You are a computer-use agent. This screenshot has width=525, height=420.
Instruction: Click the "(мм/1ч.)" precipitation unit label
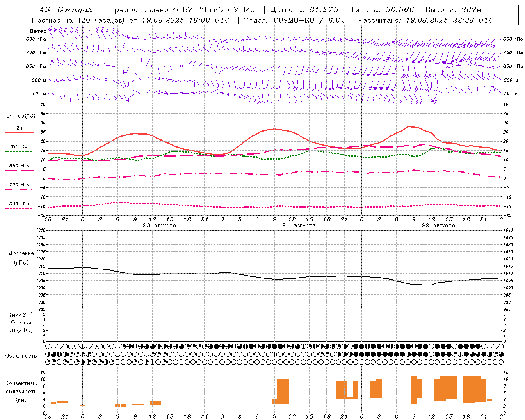tap(21, 330)
